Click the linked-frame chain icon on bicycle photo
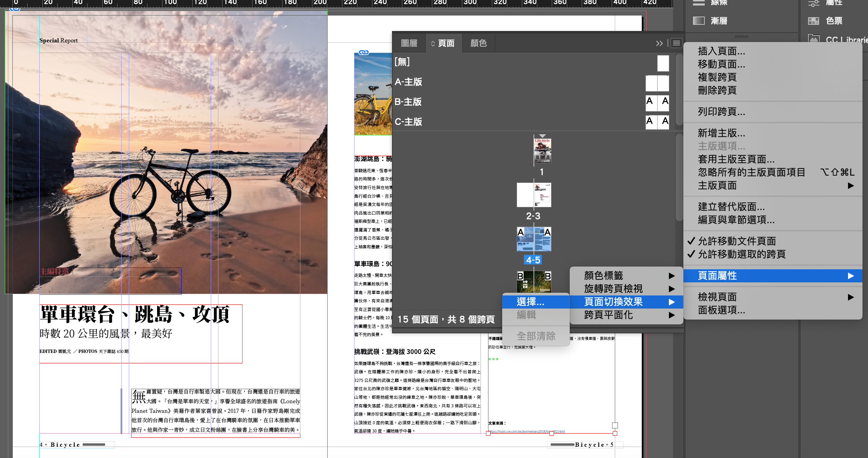 point(364,53)
